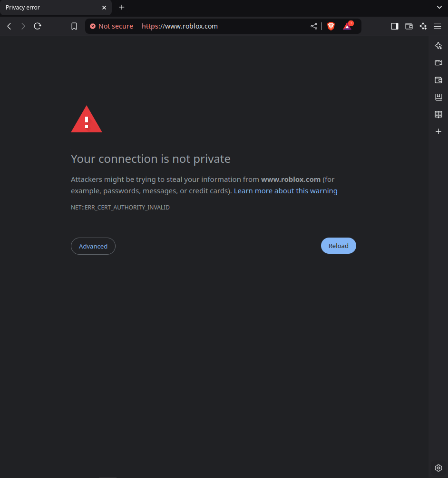Image resolution: width=448 pixels, height=478 pixels.
Task: Click the blue Reload button
Action: click(x=338, y=246)
